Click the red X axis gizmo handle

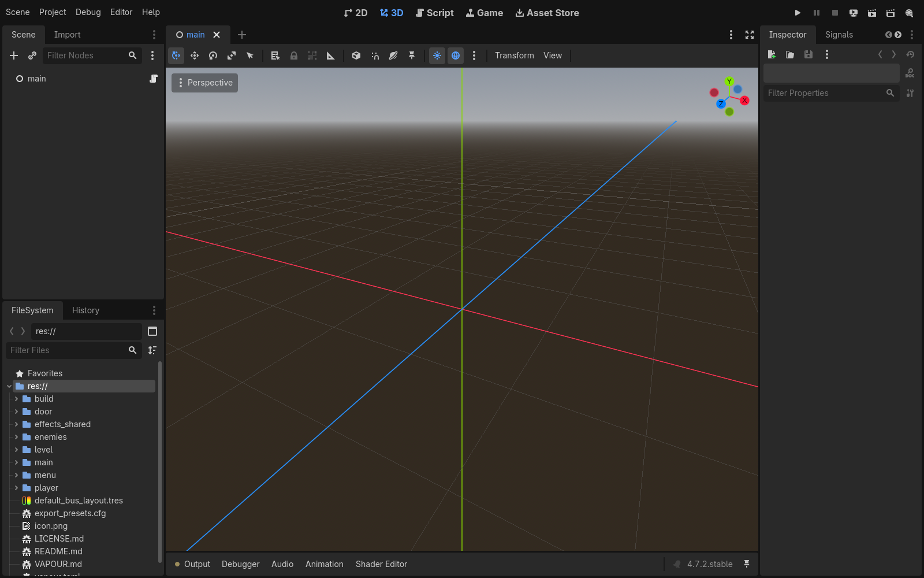[x=744, y=101]
